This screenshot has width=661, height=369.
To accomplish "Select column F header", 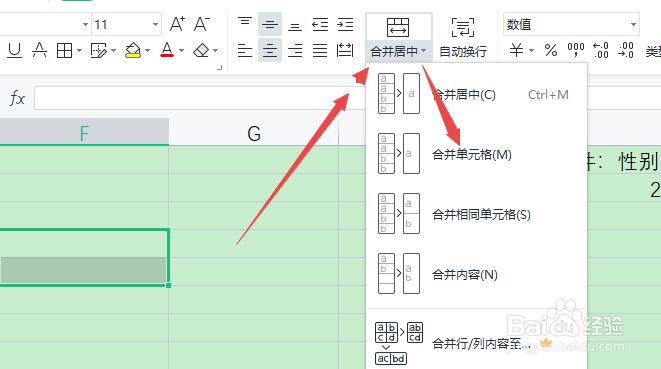I will coord(84,132).
